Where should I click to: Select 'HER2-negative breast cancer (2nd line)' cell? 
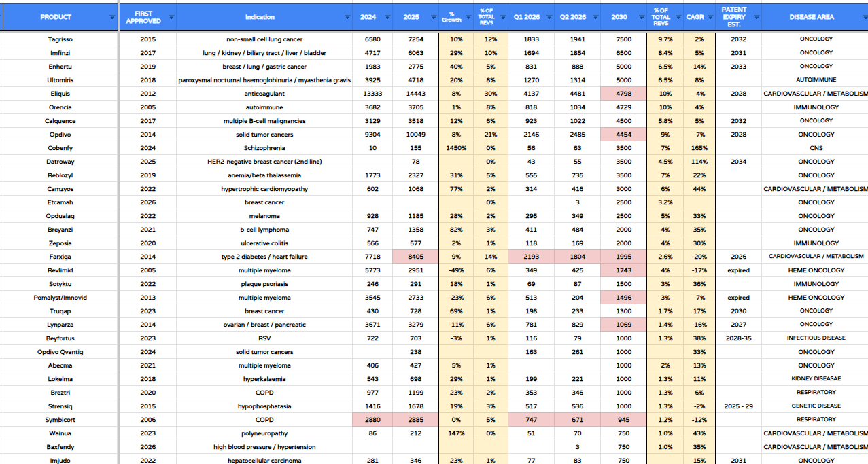264,162
